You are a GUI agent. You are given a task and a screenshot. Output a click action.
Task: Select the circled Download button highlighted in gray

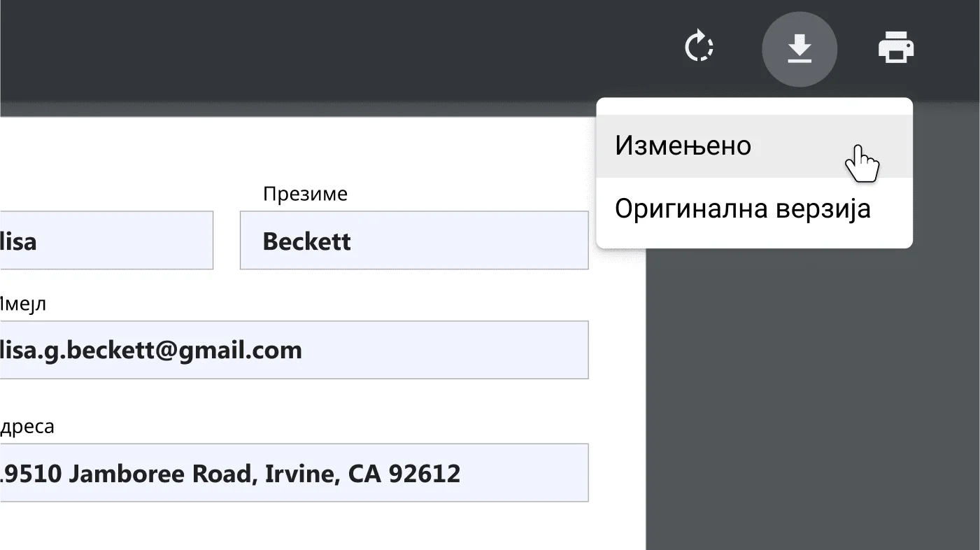[800, 48]
